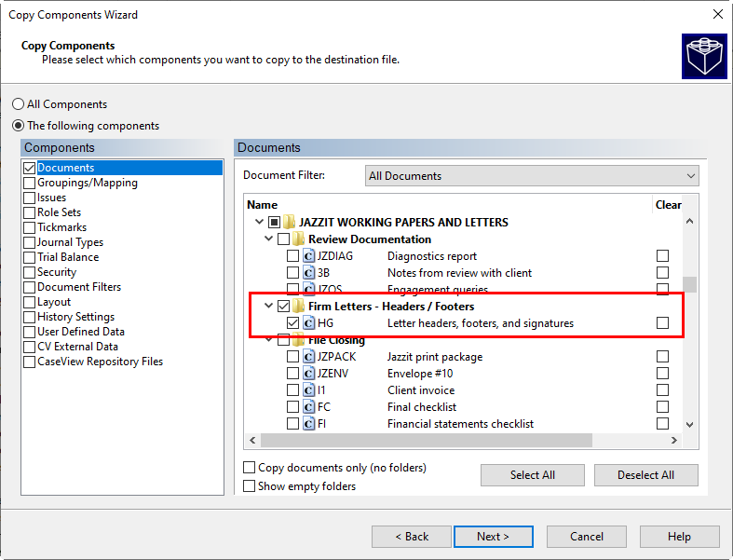Toggle Clear checkbox for Final checklist
This screenshot has height=560, width=733.
coord(662,407)
